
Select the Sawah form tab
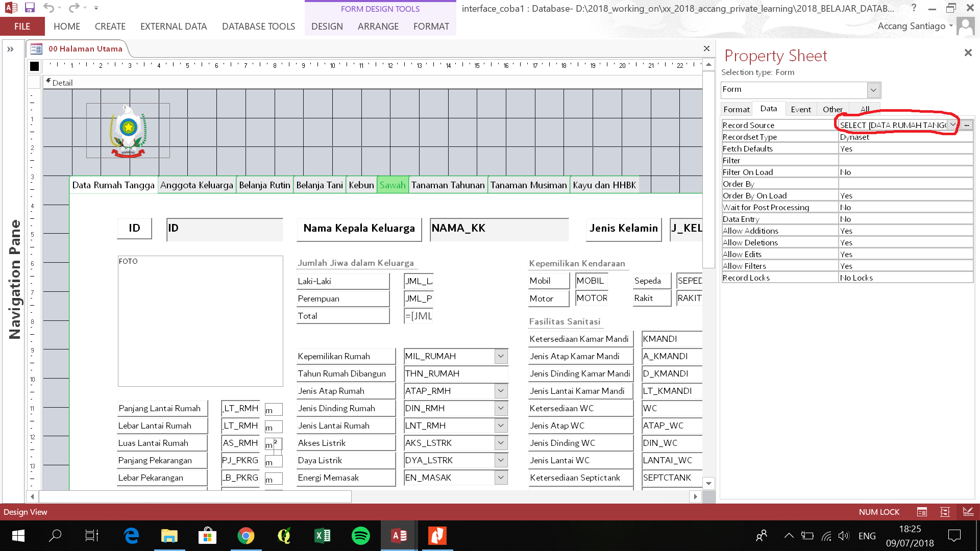point(393,185)
